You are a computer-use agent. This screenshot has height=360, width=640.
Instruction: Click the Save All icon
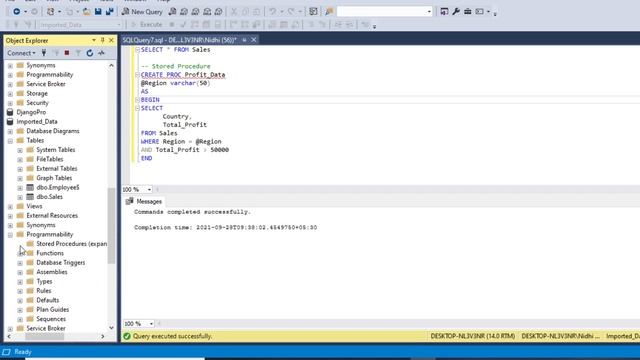109,12
